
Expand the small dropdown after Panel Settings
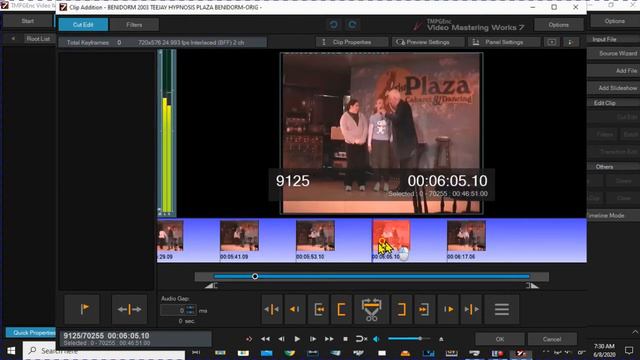click(571, 42)
